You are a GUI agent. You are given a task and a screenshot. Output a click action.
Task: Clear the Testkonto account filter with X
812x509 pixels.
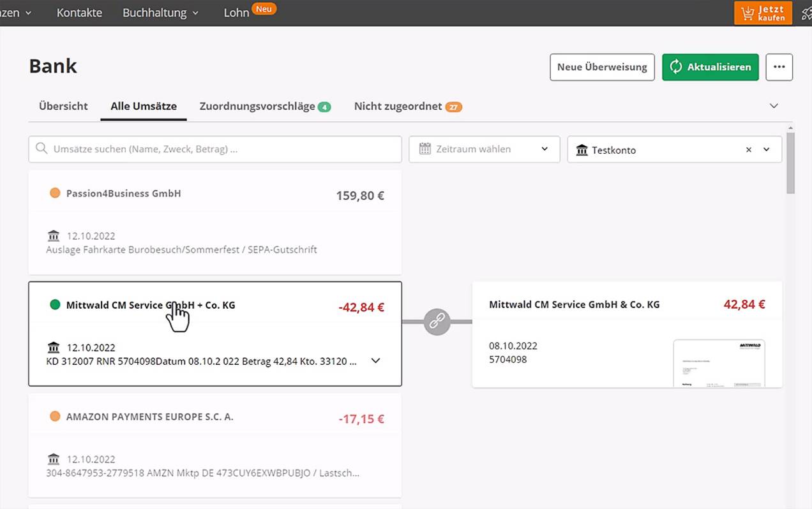click(x=749, y=150)
